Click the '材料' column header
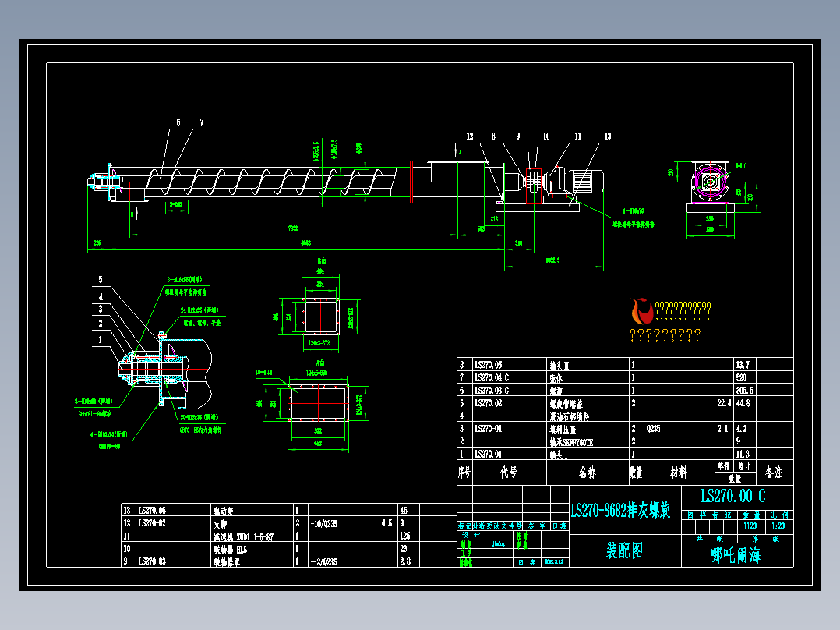 click(678, 472)
